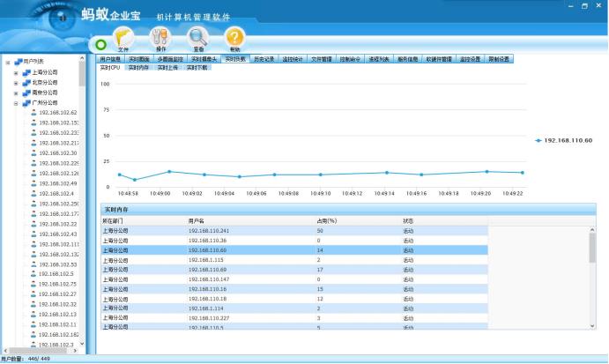609x364 pixels.
Task: Collapse the 广州分公司 tree node
Action: [x=15, y=103]
